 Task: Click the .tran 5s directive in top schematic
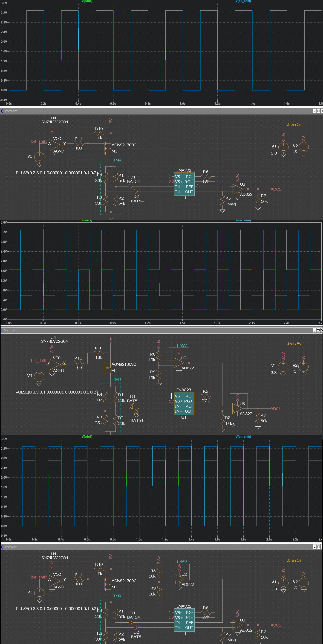click(294, 124)
